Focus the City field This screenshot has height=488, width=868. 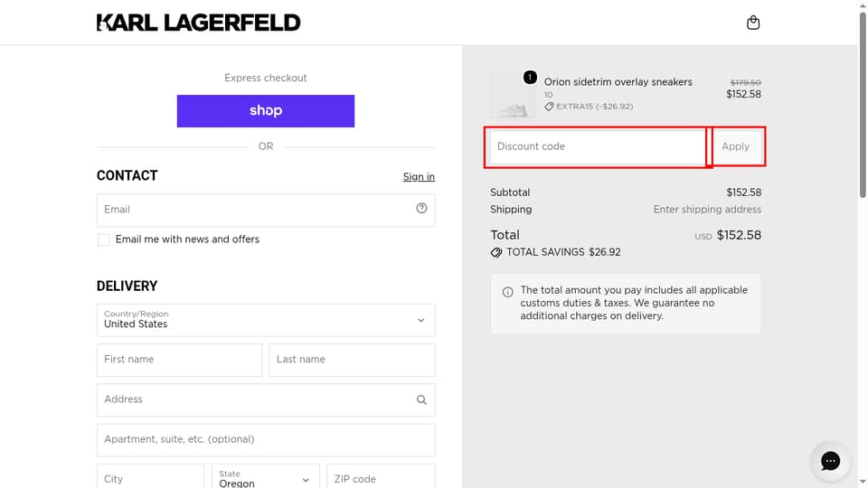pos(151,476)
